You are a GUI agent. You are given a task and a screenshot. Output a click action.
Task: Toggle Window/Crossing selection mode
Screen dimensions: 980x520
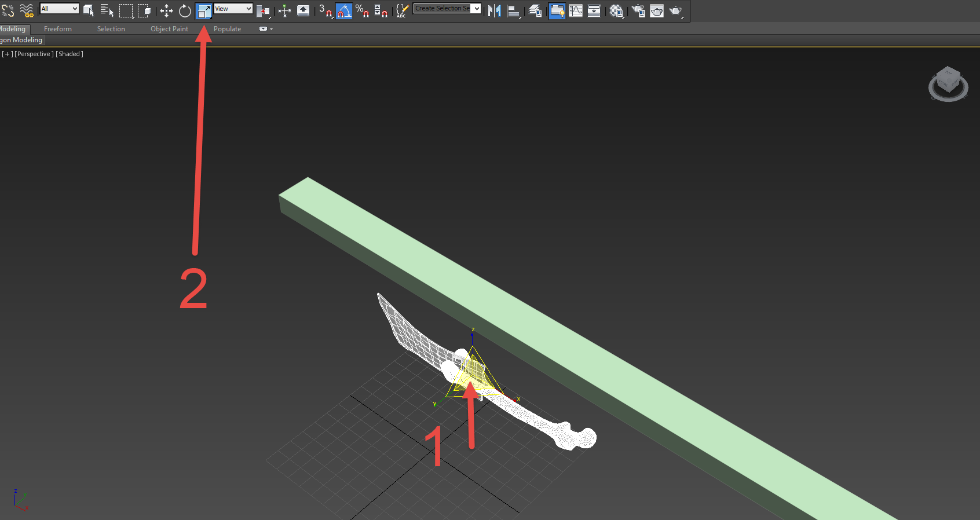pyautogui.click(x=144, y=10)
